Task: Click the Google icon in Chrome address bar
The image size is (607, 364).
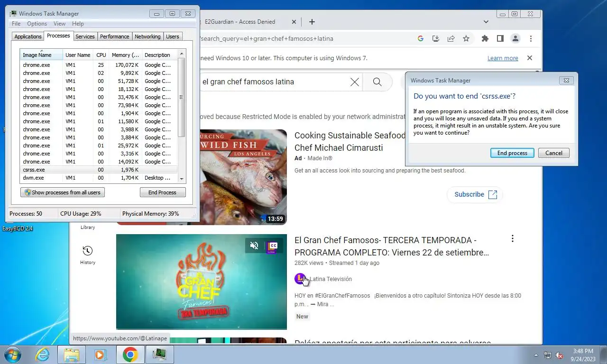Action: click(420, 39)
